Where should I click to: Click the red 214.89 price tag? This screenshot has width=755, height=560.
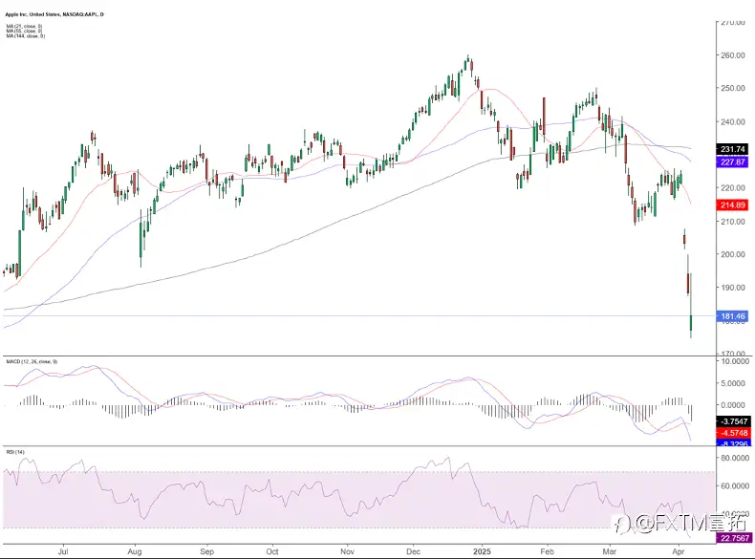coord(732,205)
